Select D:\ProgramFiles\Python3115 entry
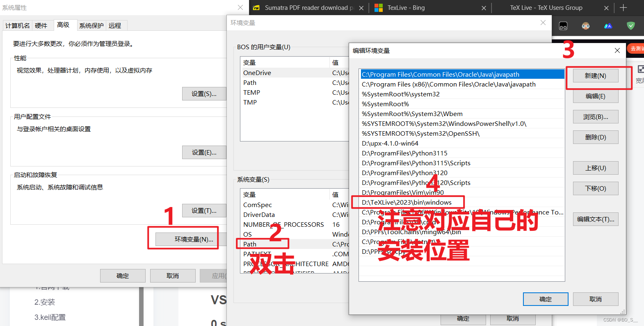644x326 pixels. (x=462, y=153)
